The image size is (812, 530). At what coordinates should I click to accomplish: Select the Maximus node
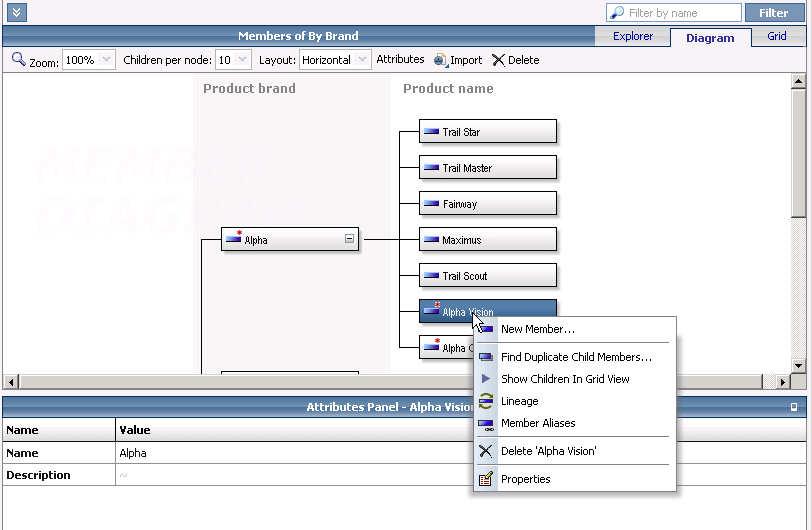tap(488, 240)
